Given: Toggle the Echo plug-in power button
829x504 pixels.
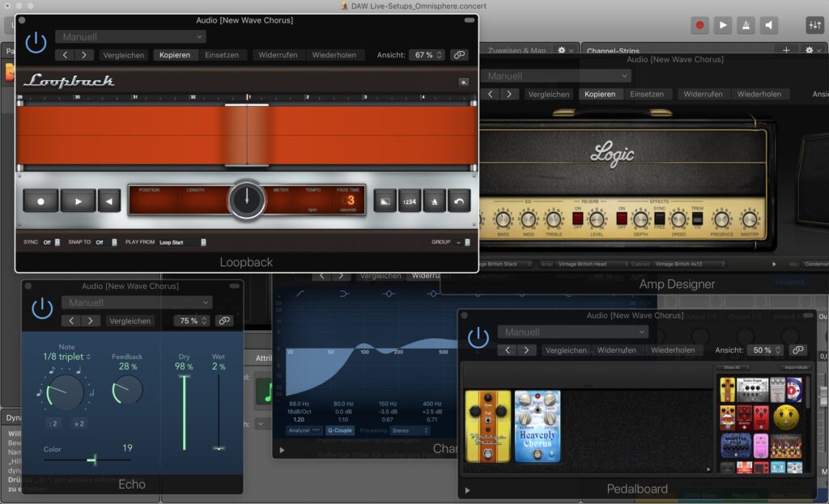Looking at the screenshot, I should tap(42, 308).
